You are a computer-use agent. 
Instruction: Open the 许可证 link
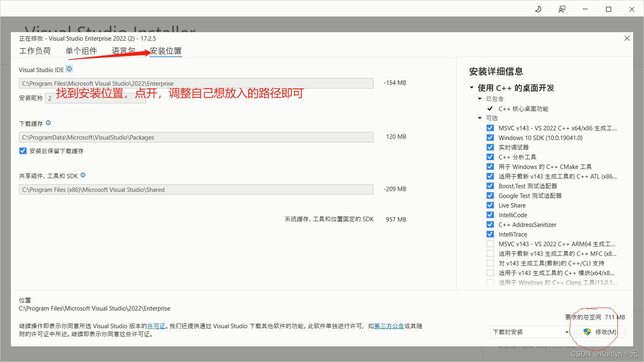156,326
